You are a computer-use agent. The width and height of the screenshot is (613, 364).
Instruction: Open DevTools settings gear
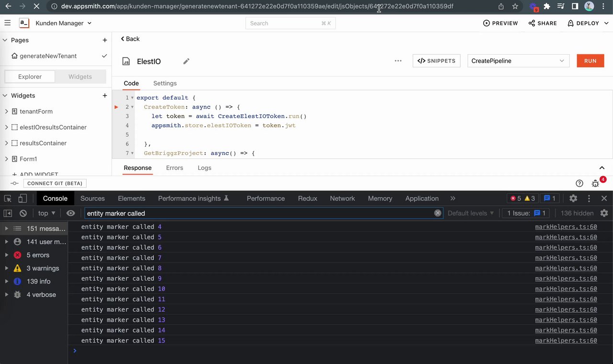coord(573,199)
